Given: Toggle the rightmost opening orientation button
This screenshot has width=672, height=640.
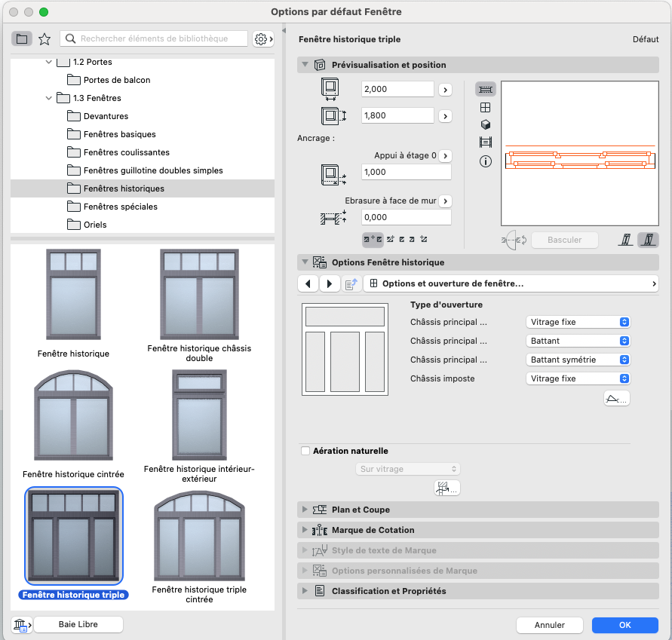Looking at the screenshot, I should tap(648, 240).
